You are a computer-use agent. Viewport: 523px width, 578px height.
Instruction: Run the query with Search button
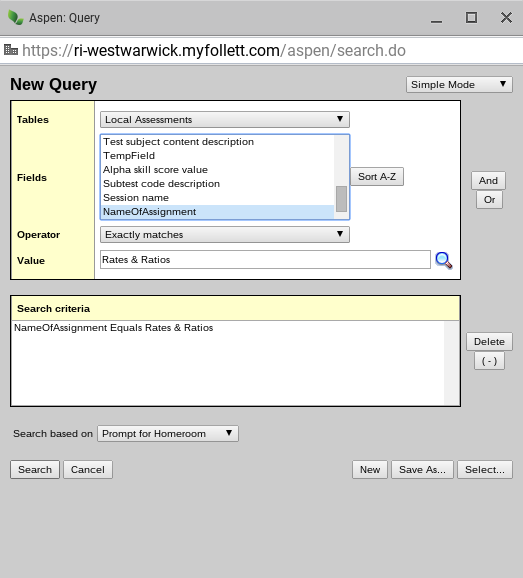pos(35,470)
